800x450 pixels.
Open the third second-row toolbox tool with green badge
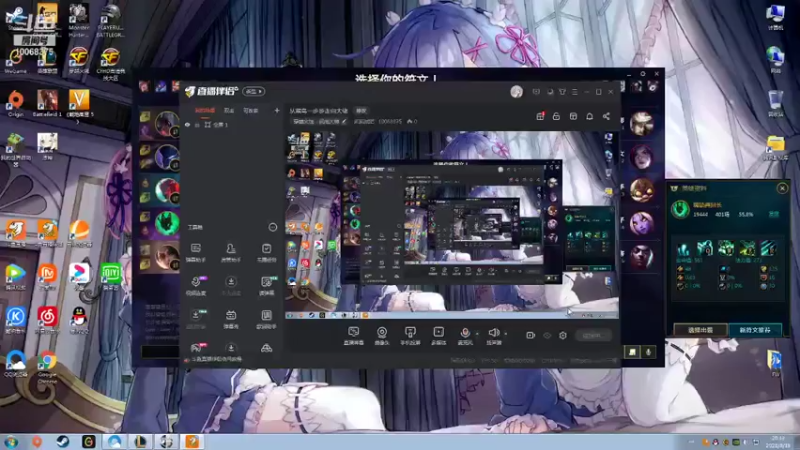point(267,286)
